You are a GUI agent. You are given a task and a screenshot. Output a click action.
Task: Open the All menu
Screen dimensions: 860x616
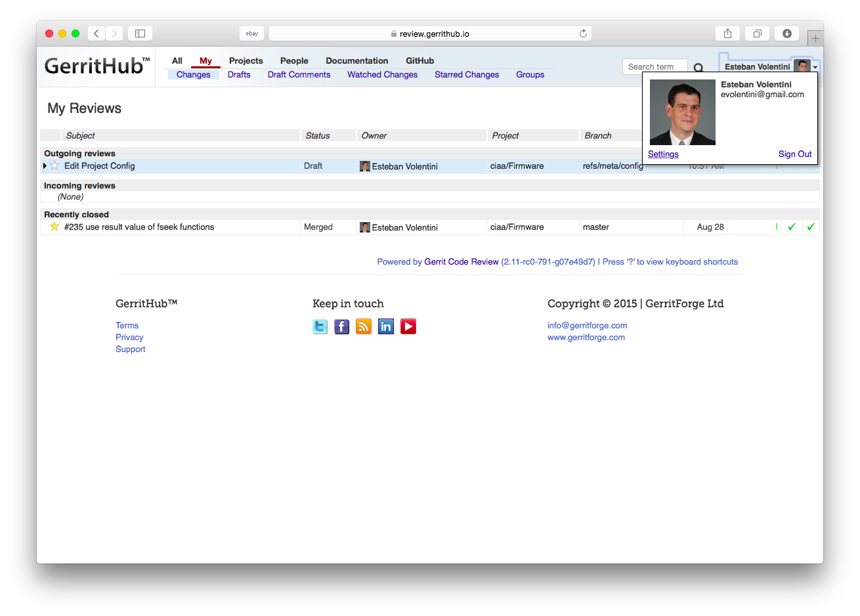[177, 60]
